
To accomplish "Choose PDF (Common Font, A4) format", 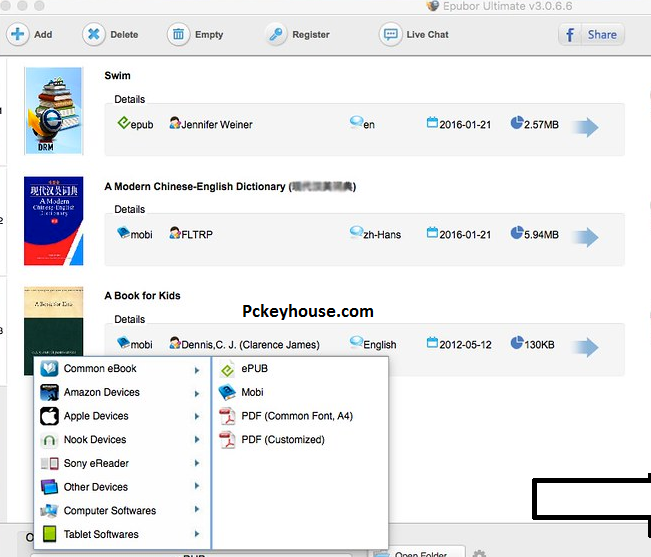I will pyautogui.click(x=300, y=416).
